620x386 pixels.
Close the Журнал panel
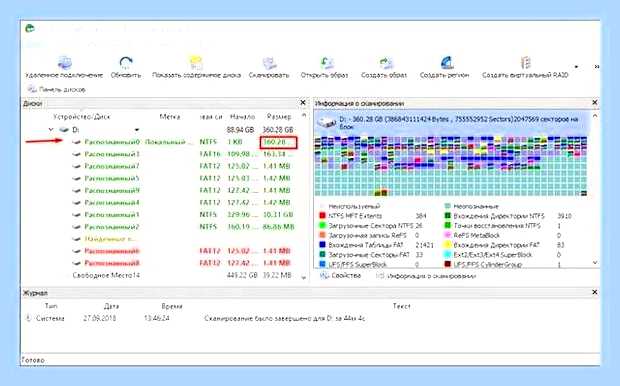(x=595, y=292)
